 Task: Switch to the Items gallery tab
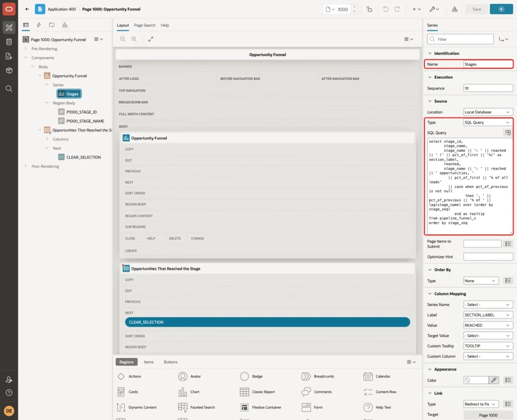pos(149,362)
